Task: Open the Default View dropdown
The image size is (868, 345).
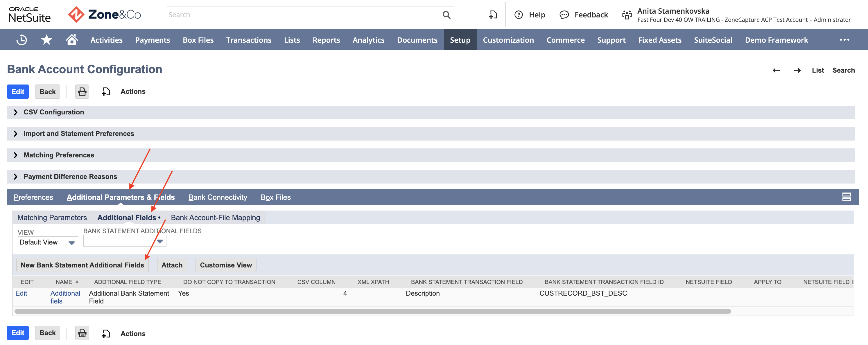Action: 48,242
